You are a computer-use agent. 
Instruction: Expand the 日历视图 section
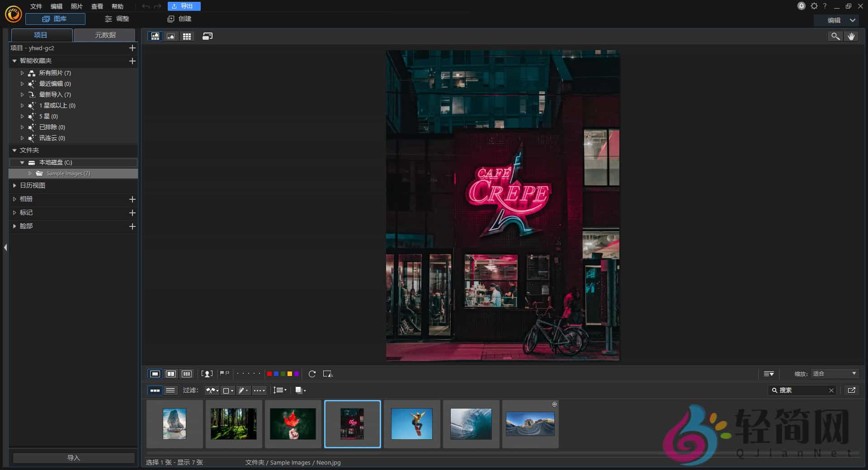33,185
